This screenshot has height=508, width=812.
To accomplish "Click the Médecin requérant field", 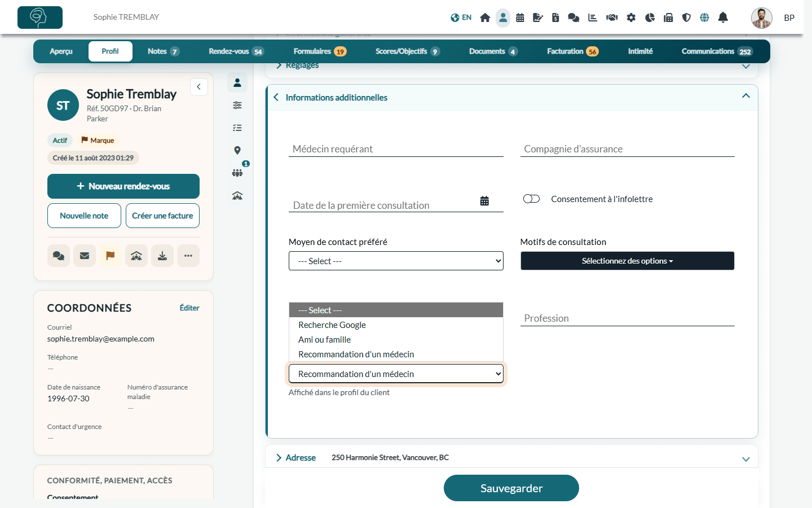I will pos(396,149).
